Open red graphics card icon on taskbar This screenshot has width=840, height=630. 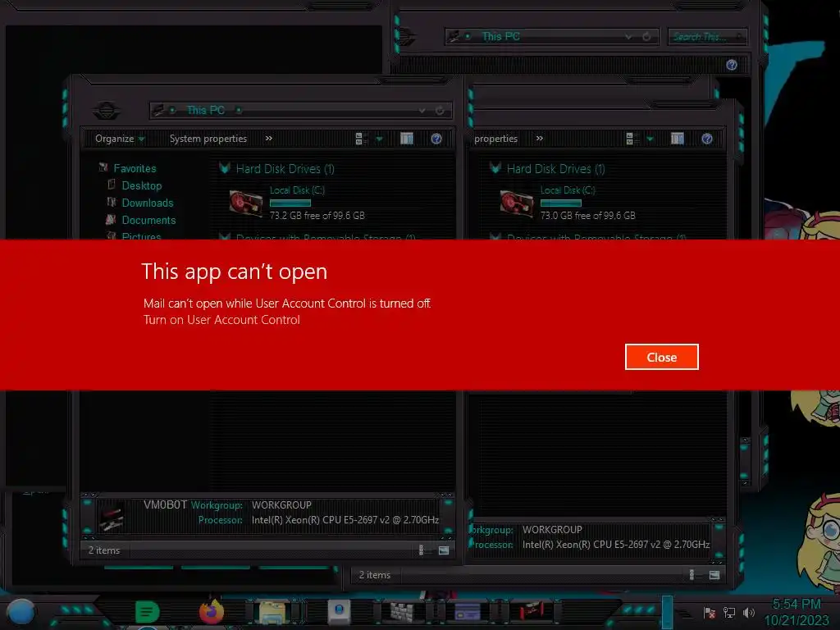(531, 611)
